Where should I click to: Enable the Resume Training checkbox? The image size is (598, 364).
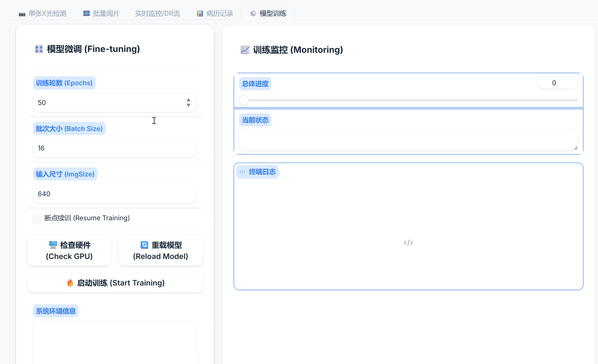37,218
